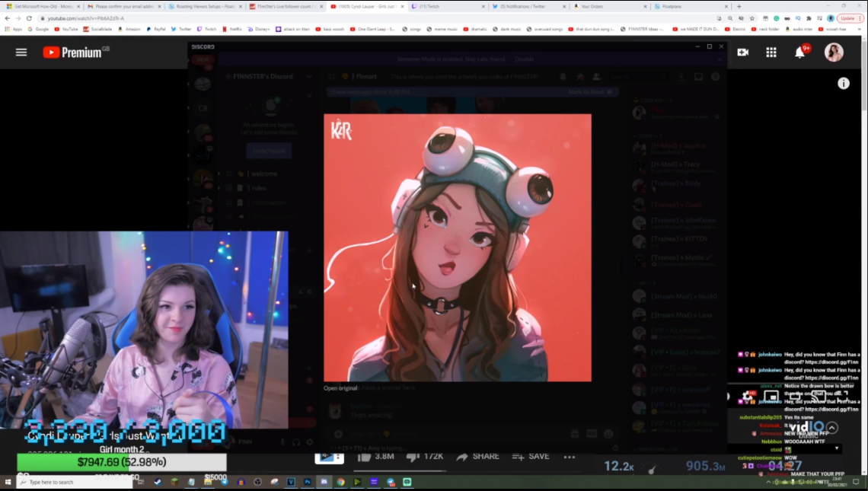Click the video player settings gear
Image resolution: width=868 pixels, height=491 pixels.
pos(748,396)
